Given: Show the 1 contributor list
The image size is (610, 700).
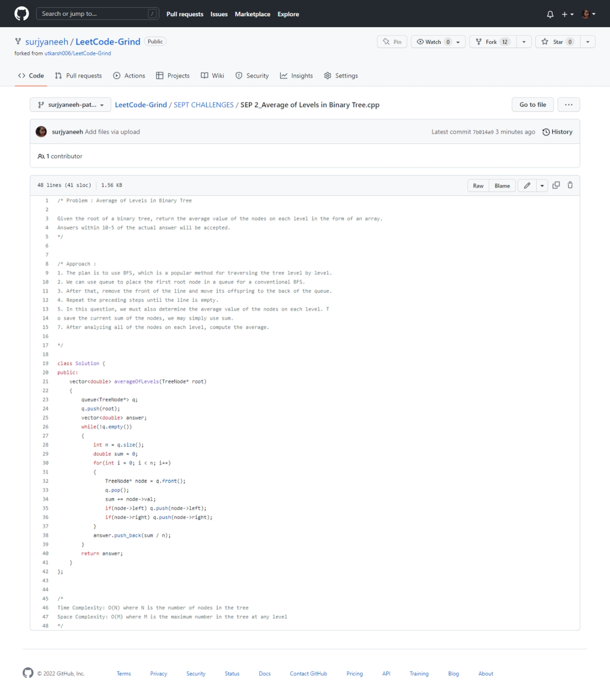Looking at the screenshot, I should point(60,156).
